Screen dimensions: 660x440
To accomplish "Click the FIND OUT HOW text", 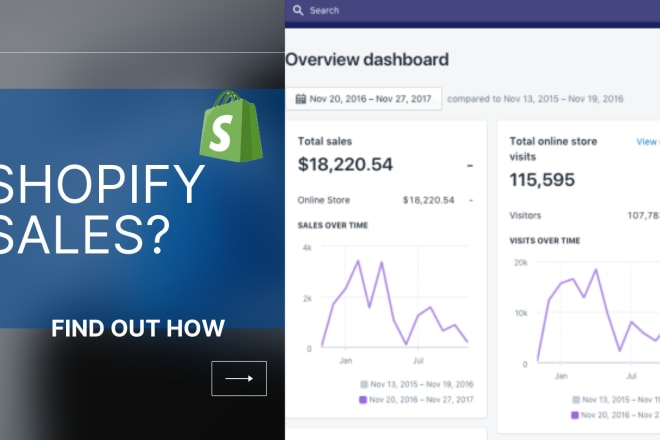I will pos(138,328).
